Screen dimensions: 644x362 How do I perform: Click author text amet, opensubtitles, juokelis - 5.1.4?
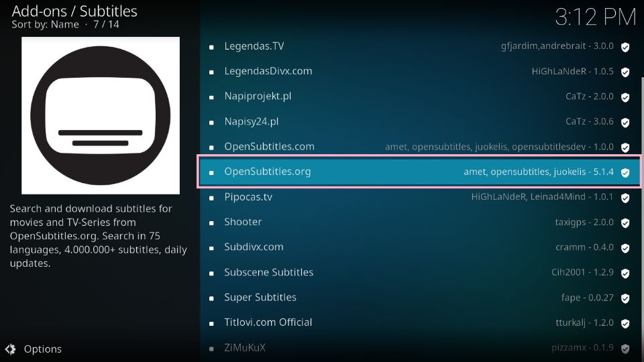tap(539, 172)
